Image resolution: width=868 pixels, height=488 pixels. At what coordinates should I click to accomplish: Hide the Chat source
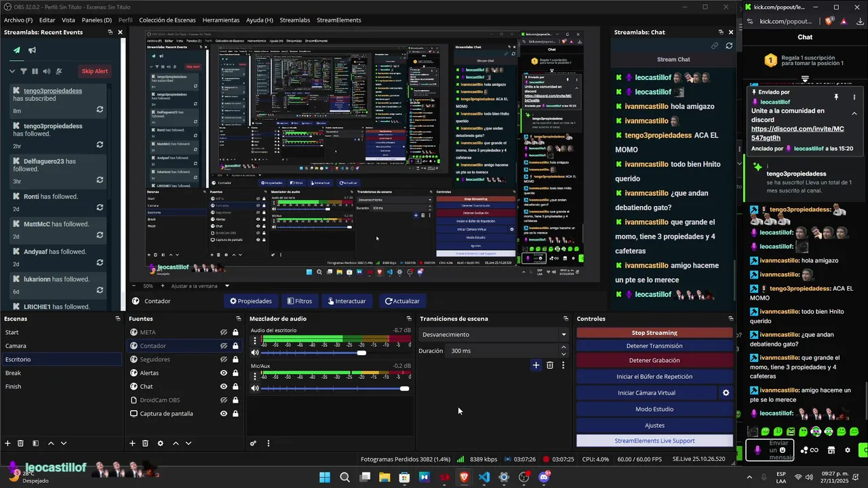223,386
